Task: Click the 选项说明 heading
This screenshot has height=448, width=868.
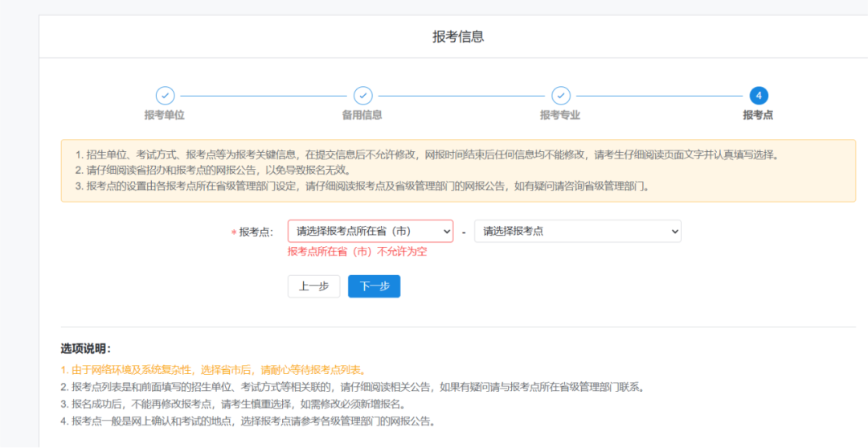Action: coord(85,349)
